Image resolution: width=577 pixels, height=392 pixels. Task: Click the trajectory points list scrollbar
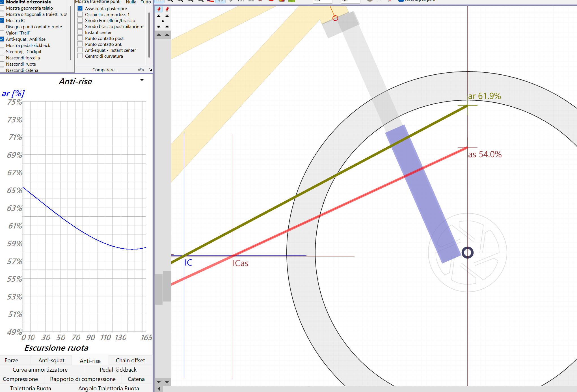[x=149, y=35]
